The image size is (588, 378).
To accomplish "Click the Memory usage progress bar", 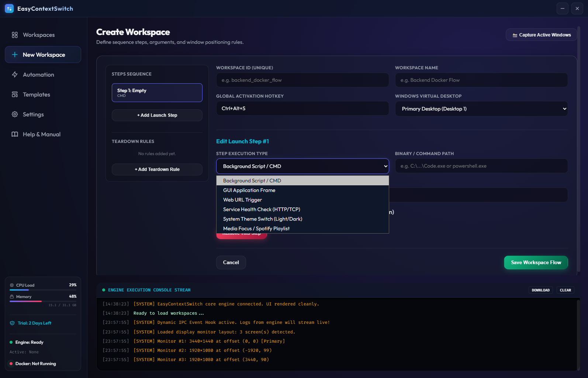I will (x=43, y=301).
